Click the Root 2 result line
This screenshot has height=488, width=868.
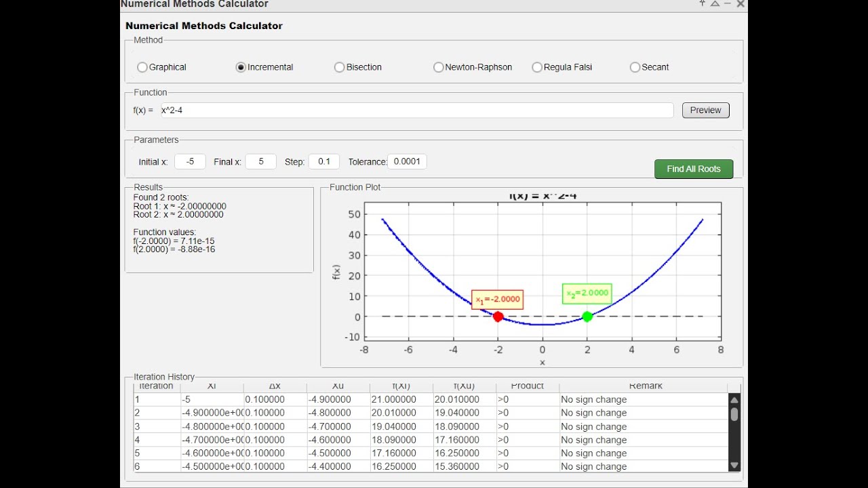178,215
